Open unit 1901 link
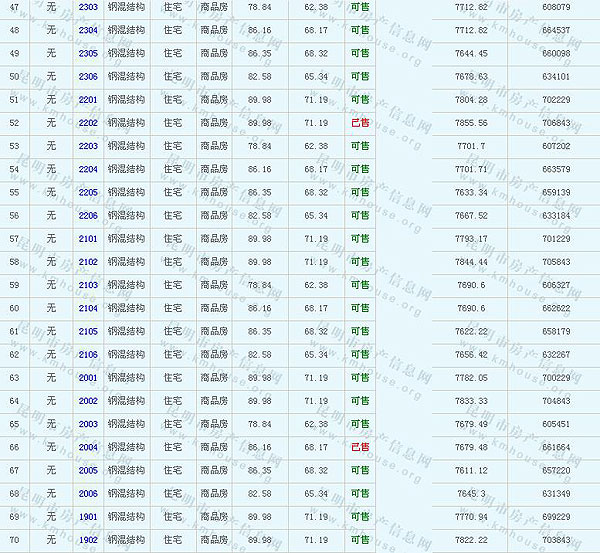This screenshot has width=600, height=553. [88, 516]
